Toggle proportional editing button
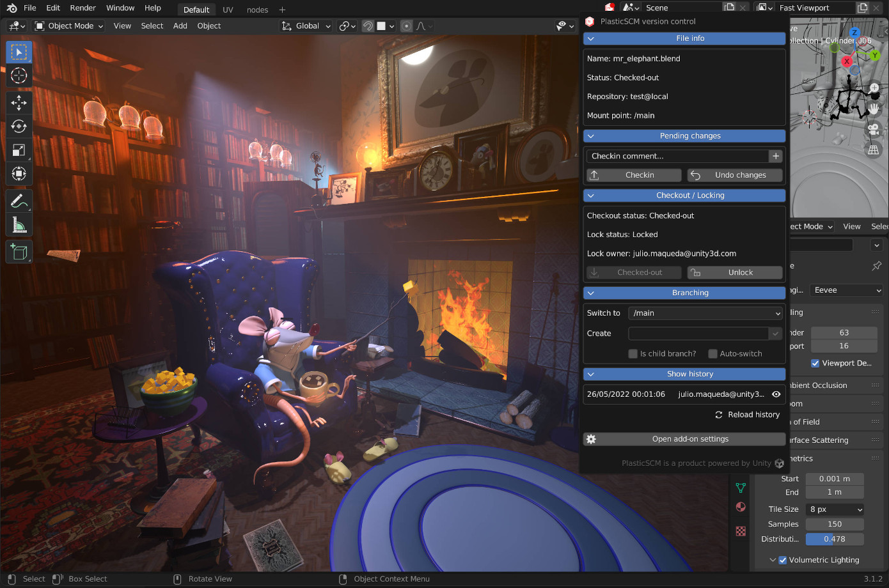The image size is (889, 588). coord(406,26)
